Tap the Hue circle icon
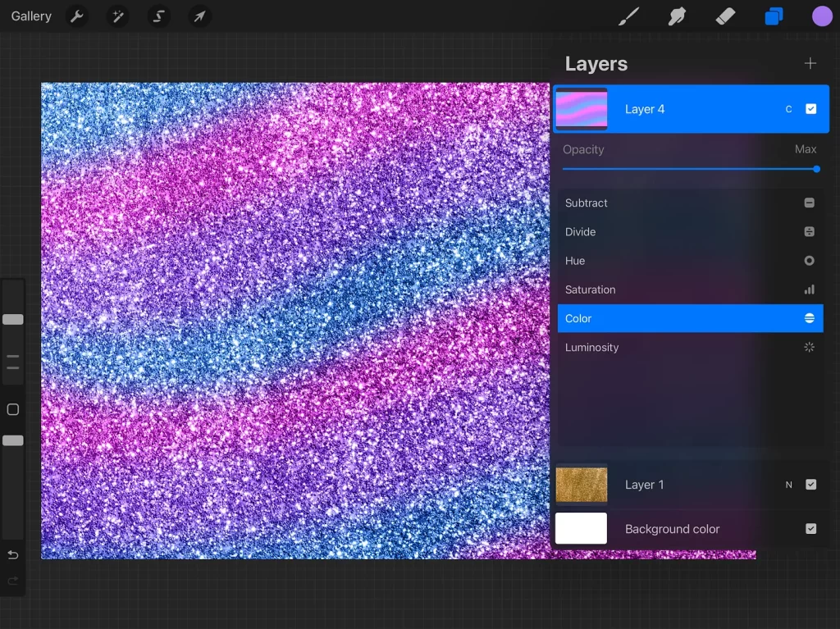 point(810,261)
